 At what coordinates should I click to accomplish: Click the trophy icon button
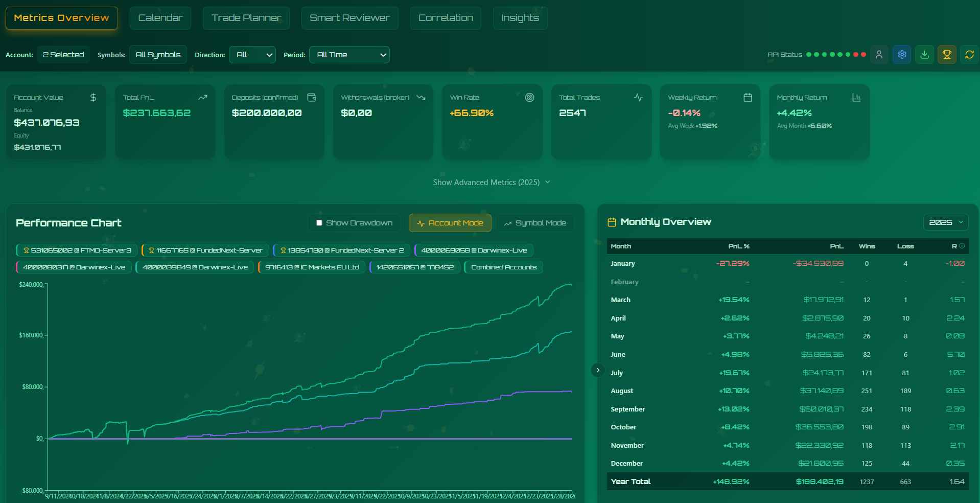point(947,55)
